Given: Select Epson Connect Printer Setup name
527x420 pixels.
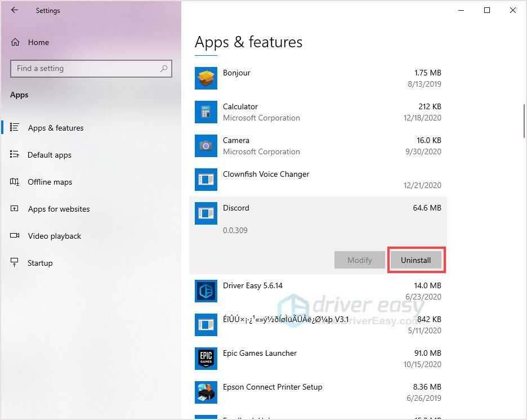Looking at the screenshot, I should click(273, 387).
